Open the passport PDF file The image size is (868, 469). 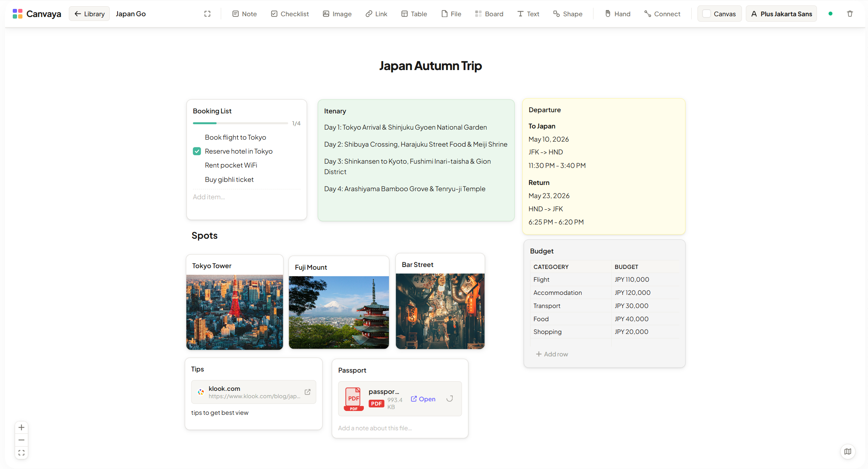click(423, 399)
